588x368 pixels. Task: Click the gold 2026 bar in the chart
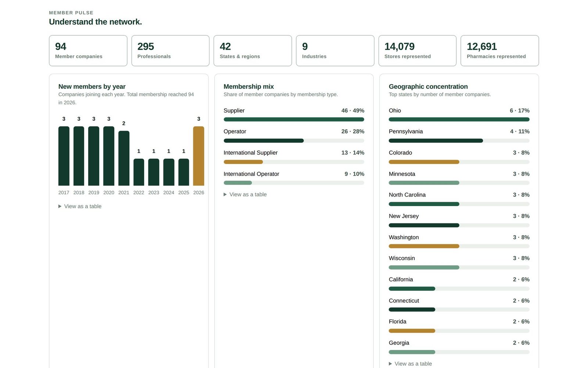point(198,156)
